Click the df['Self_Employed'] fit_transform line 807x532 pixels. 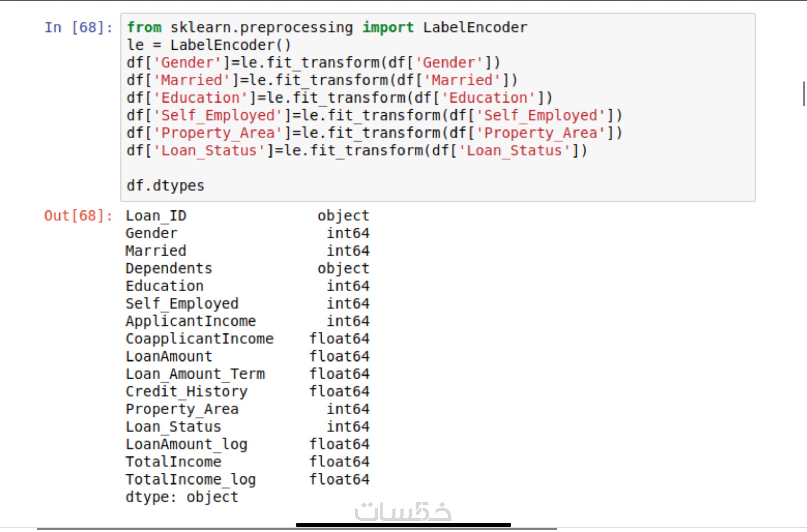tap(374, 115)
